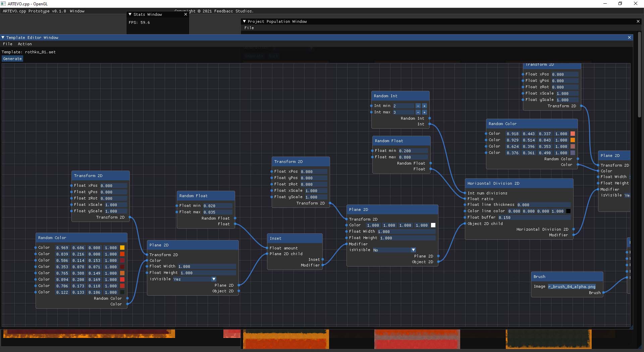The height and width of the screenshot is (352, 644).
Task: Click Brush output pin on Brush node
Action: click(x=603, y=293)
